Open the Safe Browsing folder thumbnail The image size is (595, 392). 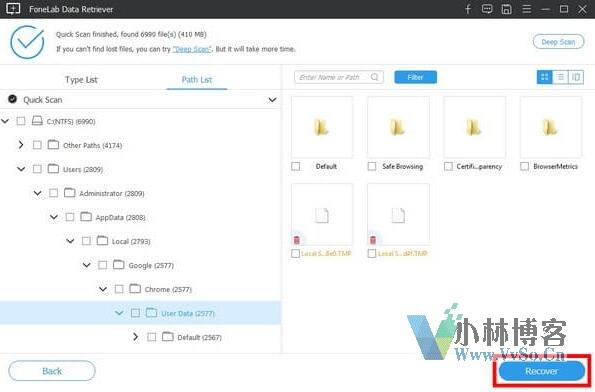[x=398, y=127]
